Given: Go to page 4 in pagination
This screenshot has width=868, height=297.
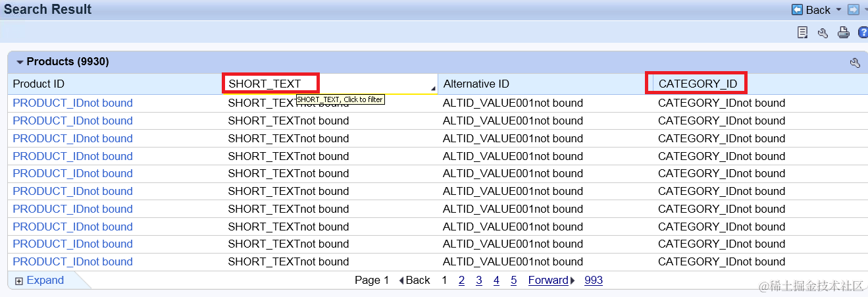Looking at the screenshot, I should (496, 281).
